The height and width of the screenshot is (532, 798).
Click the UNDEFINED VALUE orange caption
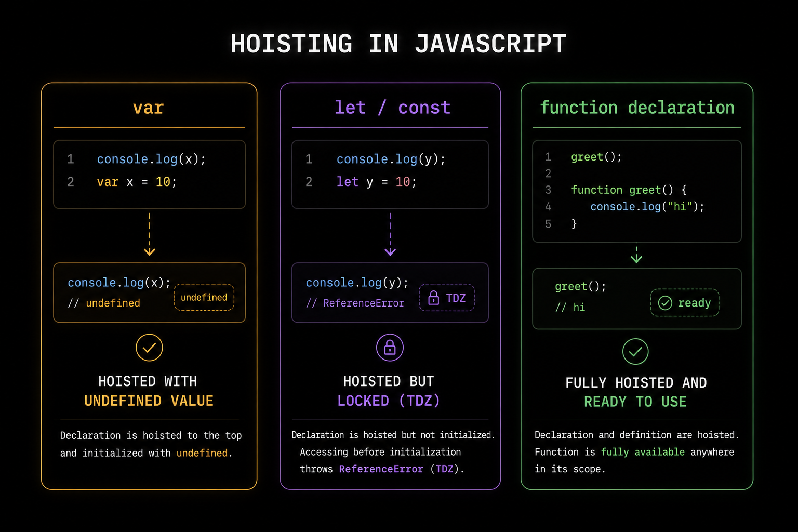(149, 401)
